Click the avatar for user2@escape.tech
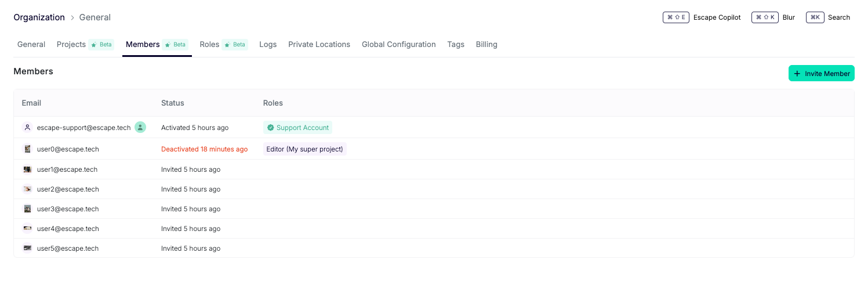The height and width of the screenshot is (303, 868). point(27,189)
